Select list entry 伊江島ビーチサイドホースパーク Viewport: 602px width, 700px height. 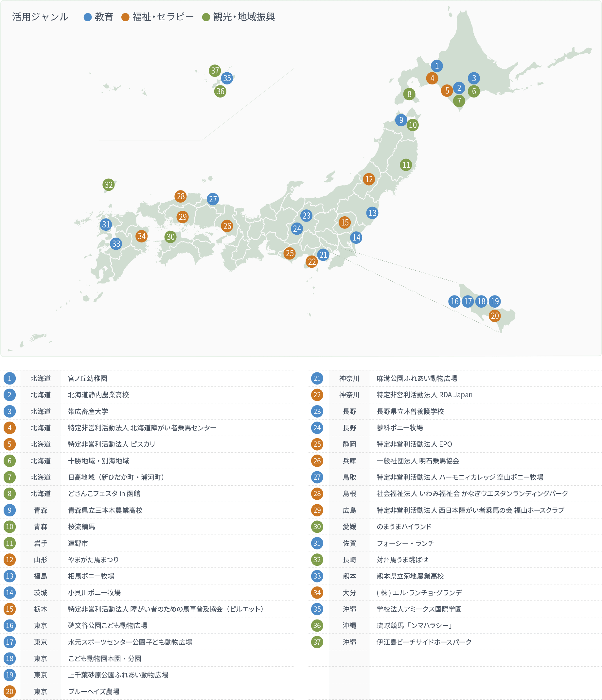point(424,642)
